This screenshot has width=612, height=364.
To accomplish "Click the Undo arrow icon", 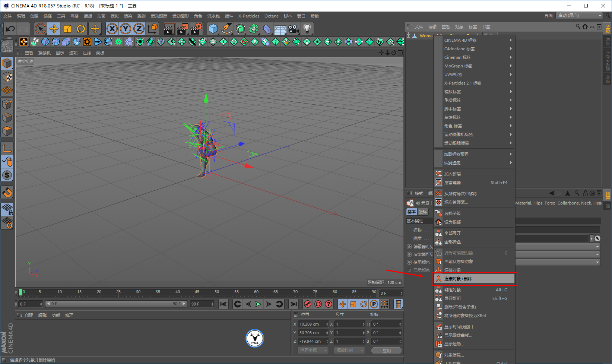I will click(x=10, y=29).
